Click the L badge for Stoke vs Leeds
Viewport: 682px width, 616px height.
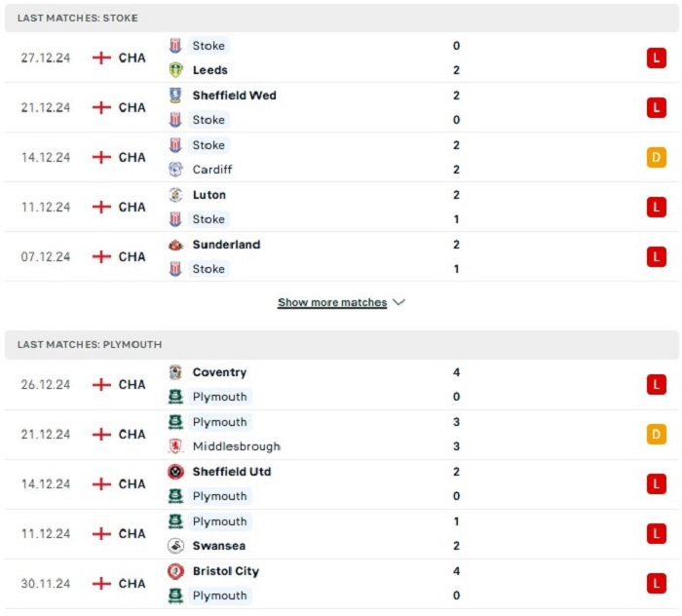(657, 58)
